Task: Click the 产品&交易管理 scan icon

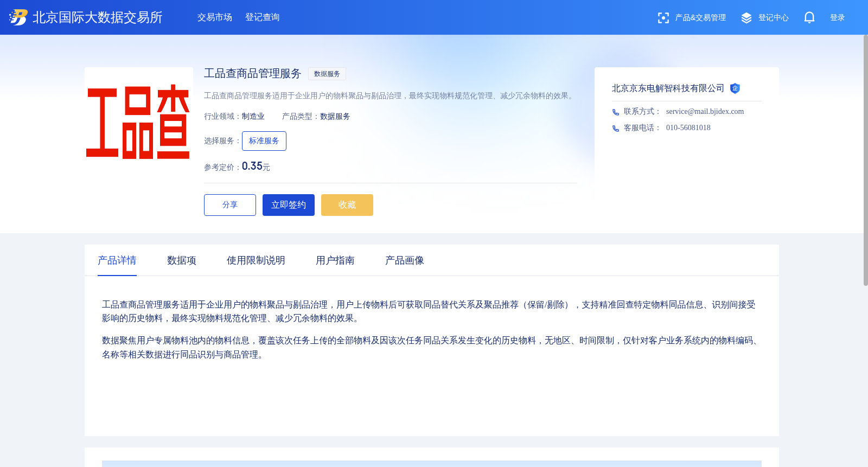Action: pos(663,18)
